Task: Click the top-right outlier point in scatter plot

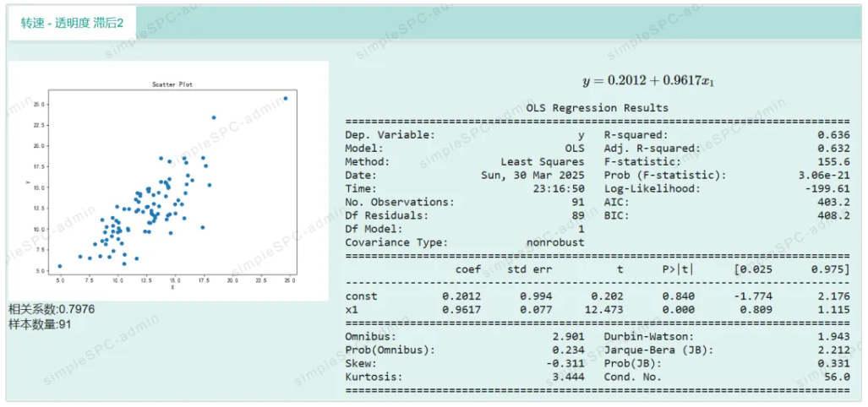Action: [286, 98]
